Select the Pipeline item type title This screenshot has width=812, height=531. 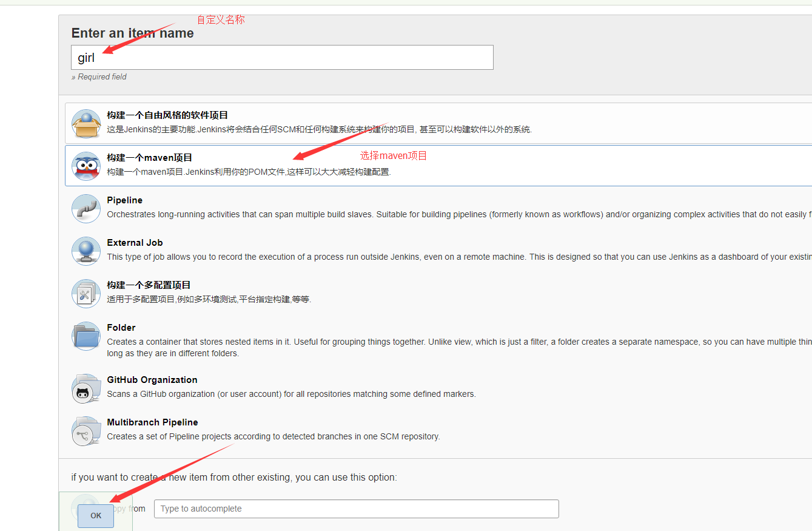pyautogui.click(x=125, y=200)
